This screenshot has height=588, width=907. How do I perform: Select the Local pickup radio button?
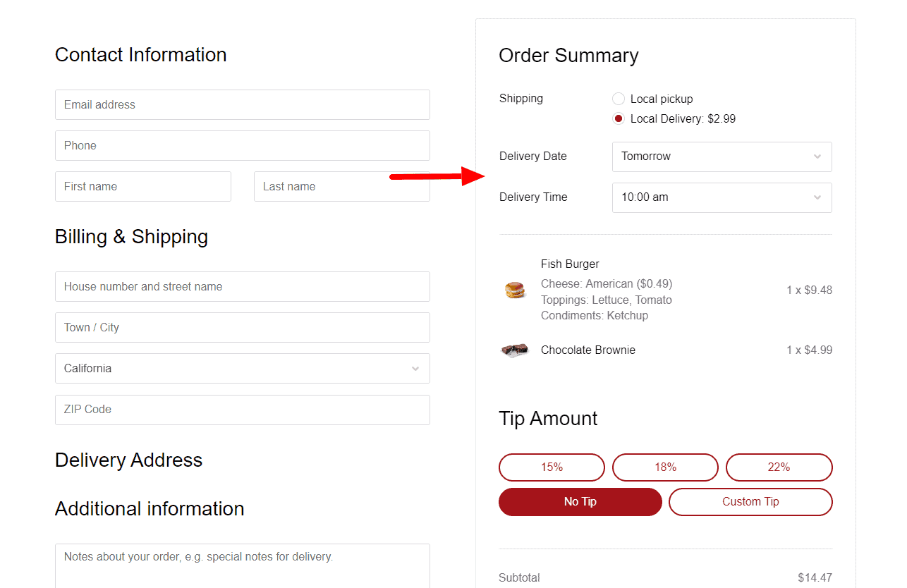(x=619, y=99)
